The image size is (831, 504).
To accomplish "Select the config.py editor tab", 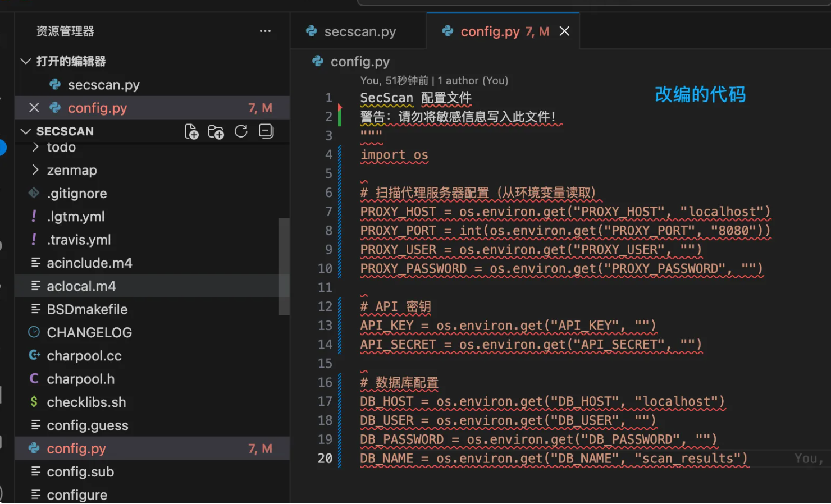I will click(490, 32).
